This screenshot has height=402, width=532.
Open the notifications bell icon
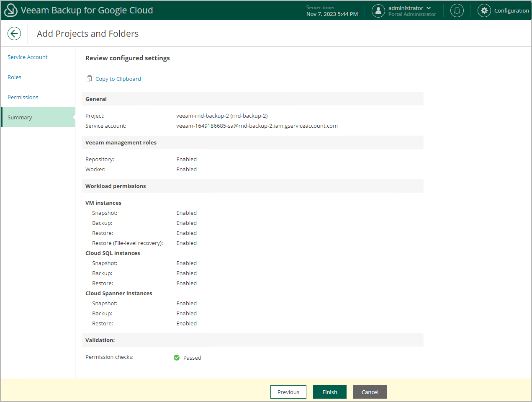457,10
